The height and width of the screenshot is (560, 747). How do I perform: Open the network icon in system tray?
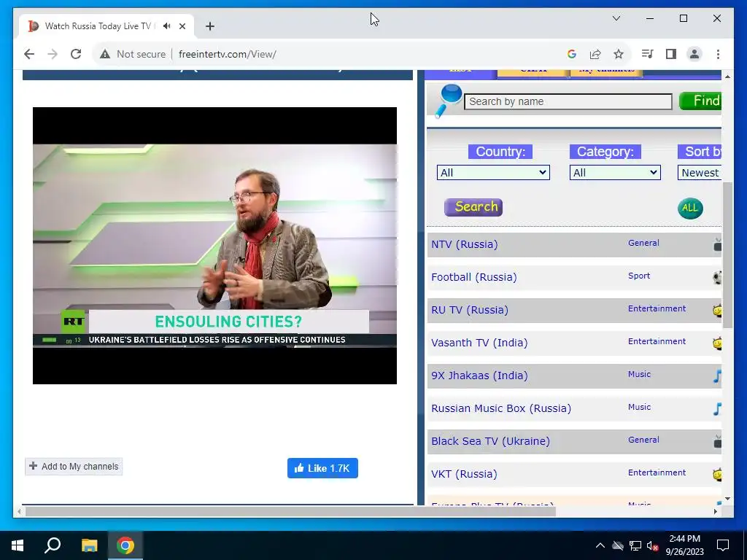[x=635, y=545]
